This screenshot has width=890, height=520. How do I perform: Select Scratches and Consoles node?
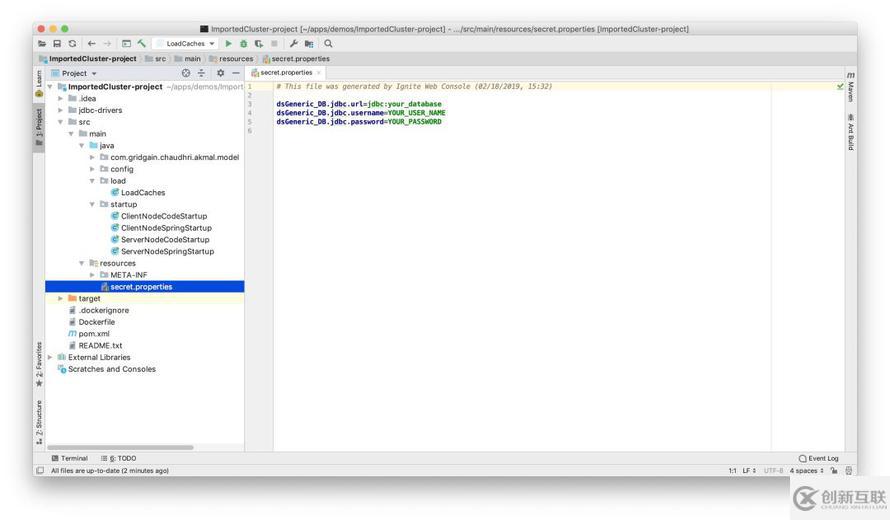pyautogui.click(x=112, y=369)
